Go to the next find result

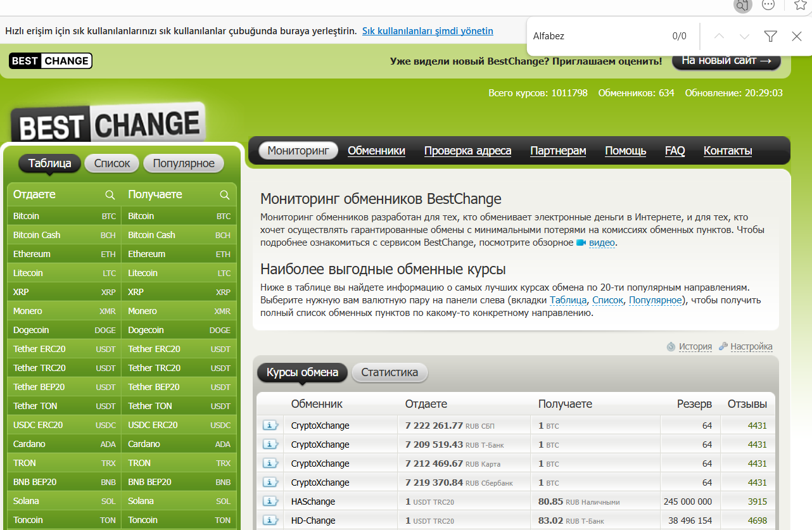point(745,36)
